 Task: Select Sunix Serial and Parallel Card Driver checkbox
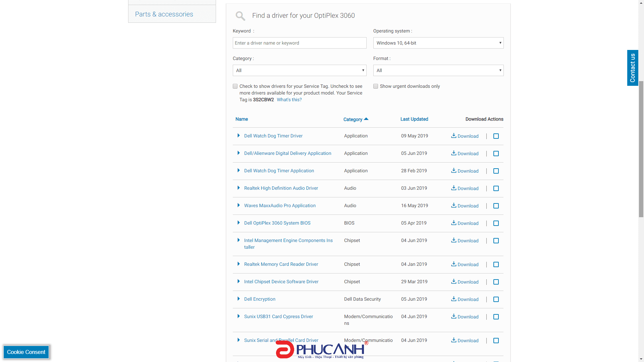[496, 341]
